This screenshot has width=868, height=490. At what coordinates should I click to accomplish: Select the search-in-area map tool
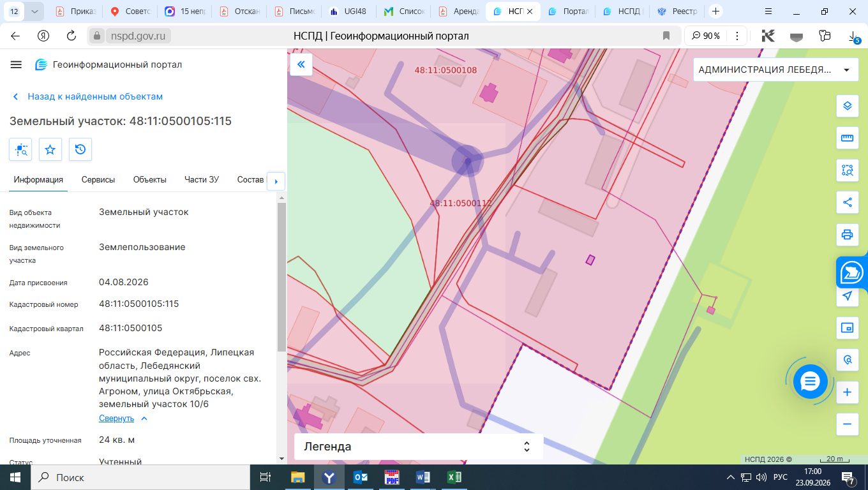click(847, 170)
